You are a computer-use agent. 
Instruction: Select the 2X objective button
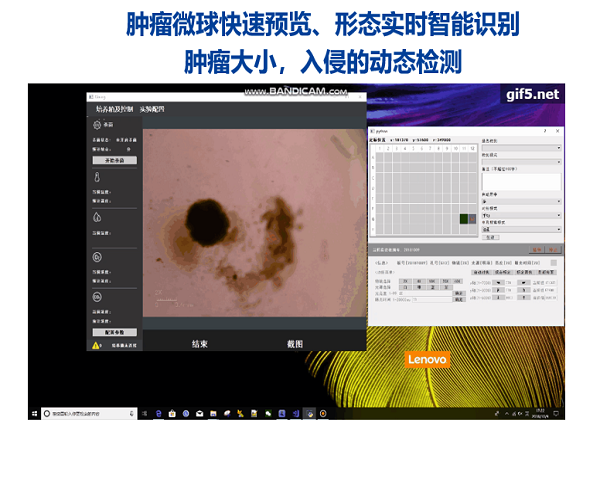point(405,281)
